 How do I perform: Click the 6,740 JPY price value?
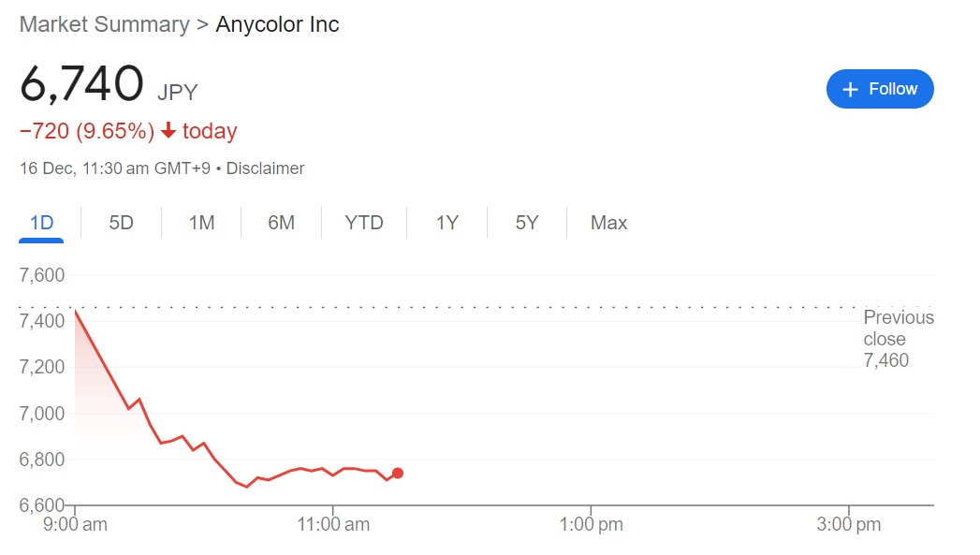tap(109, 83)
